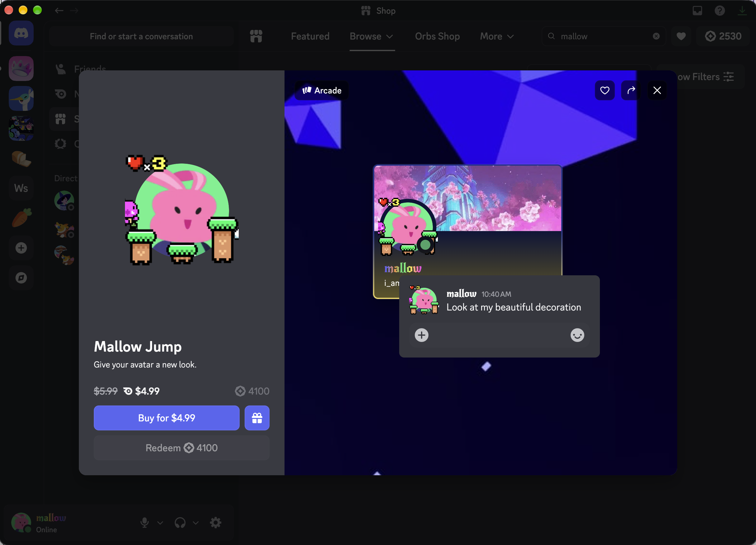Share Mallow Jump using the arrow icon

631,90
